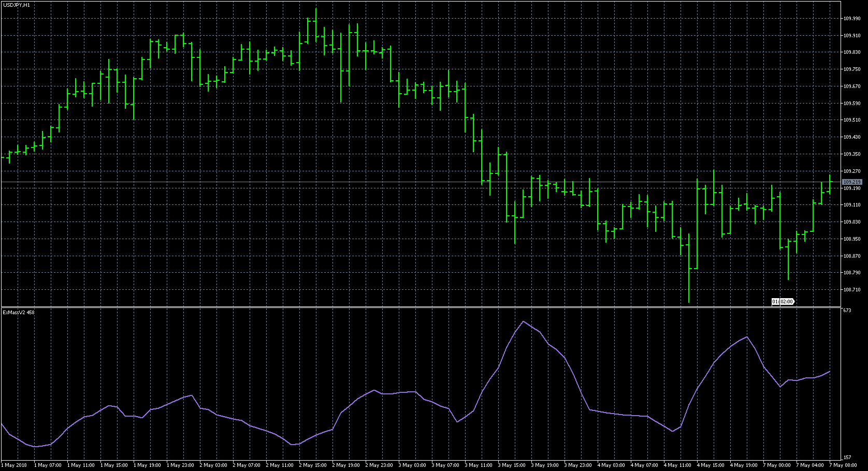Click the highest peak of the purple ExMassV2 line
868x471 pixels.
523,321
